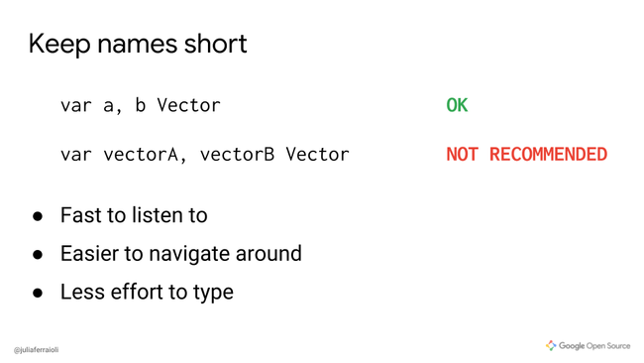Image resolution: width=644 pixels, height=363 pixels.
Task: Click 'Easier to navigate around' bullet text
Action: click(181, 254)
